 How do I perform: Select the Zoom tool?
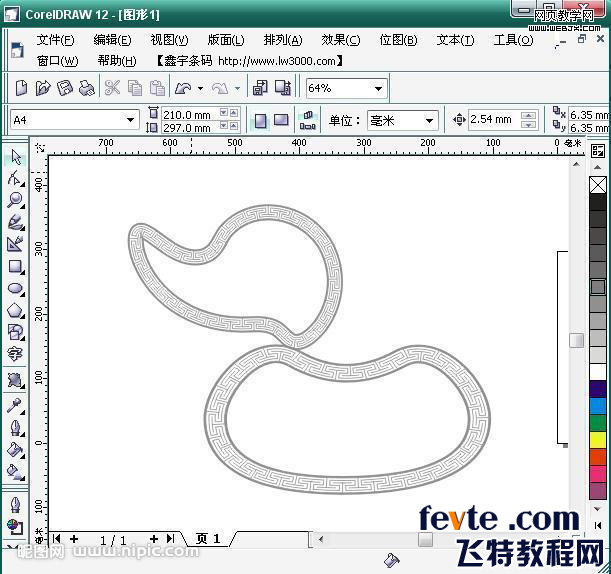16,200
